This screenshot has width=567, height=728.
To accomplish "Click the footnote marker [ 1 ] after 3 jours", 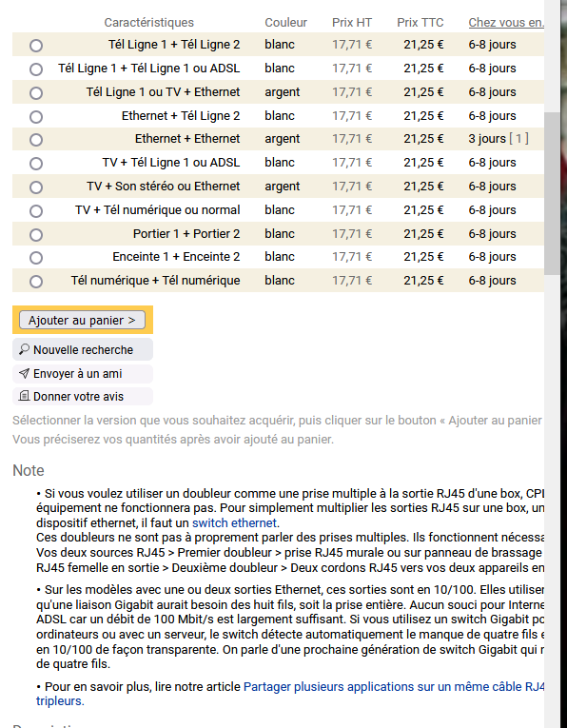I will pyautogui.click(x=518, y=138).
